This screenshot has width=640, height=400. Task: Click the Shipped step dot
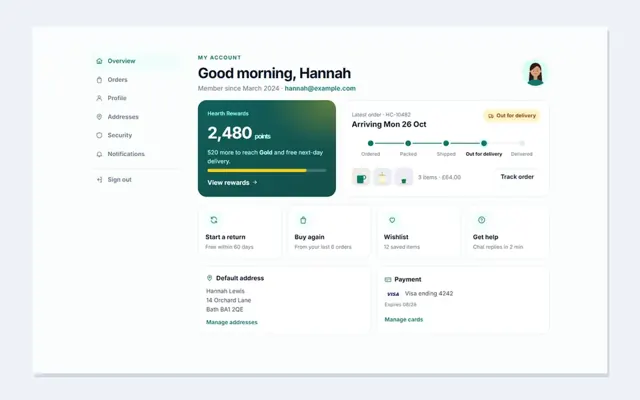[x=446, y=143]
